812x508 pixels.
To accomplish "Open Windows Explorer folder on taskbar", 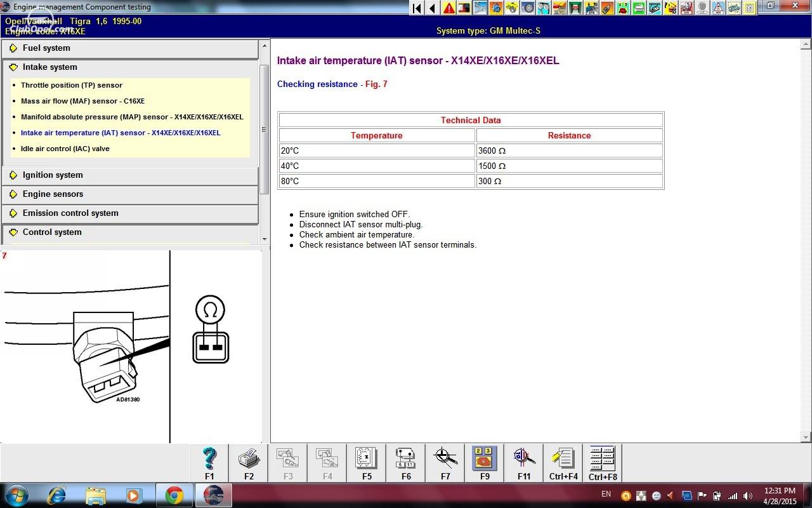I will [x=96, y=495].
